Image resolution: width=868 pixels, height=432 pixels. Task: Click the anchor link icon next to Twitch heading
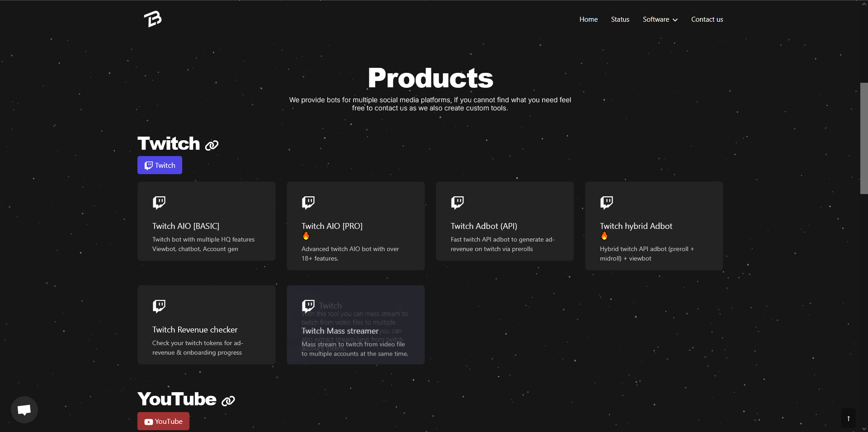(x=211, y=146)
